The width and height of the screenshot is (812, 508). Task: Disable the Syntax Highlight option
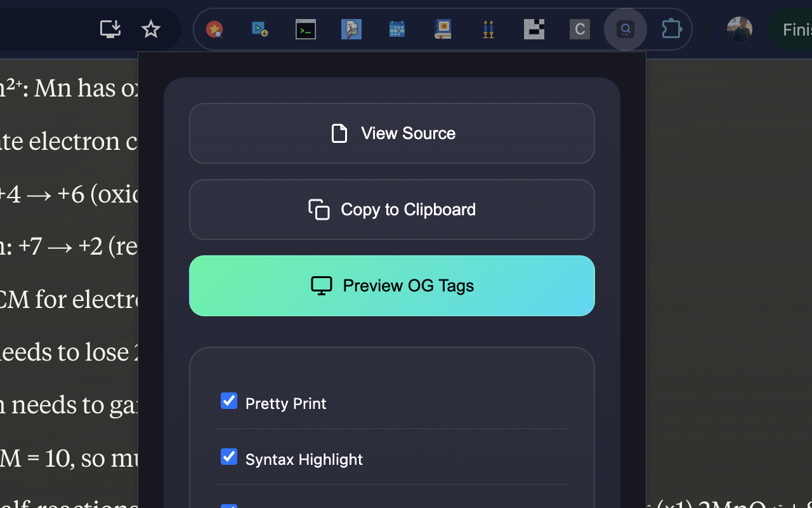click(x=228, y=457)
